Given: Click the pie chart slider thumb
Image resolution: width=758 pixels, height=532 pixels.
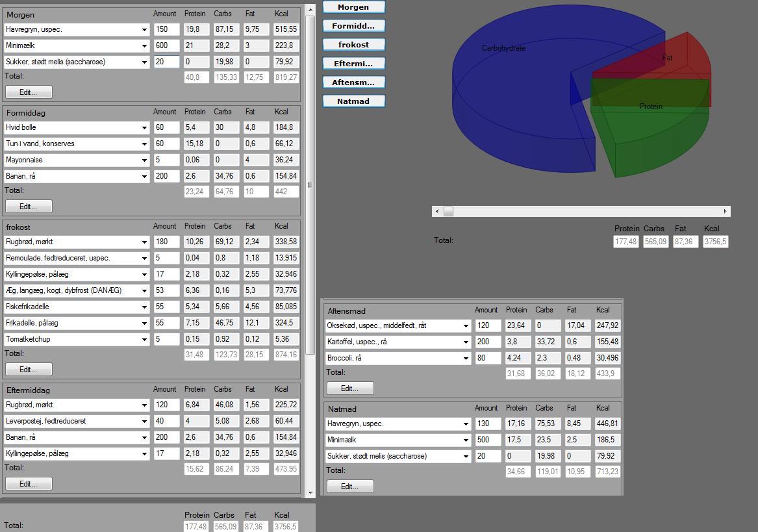Looking at the screenshot, I should [449, 211].
